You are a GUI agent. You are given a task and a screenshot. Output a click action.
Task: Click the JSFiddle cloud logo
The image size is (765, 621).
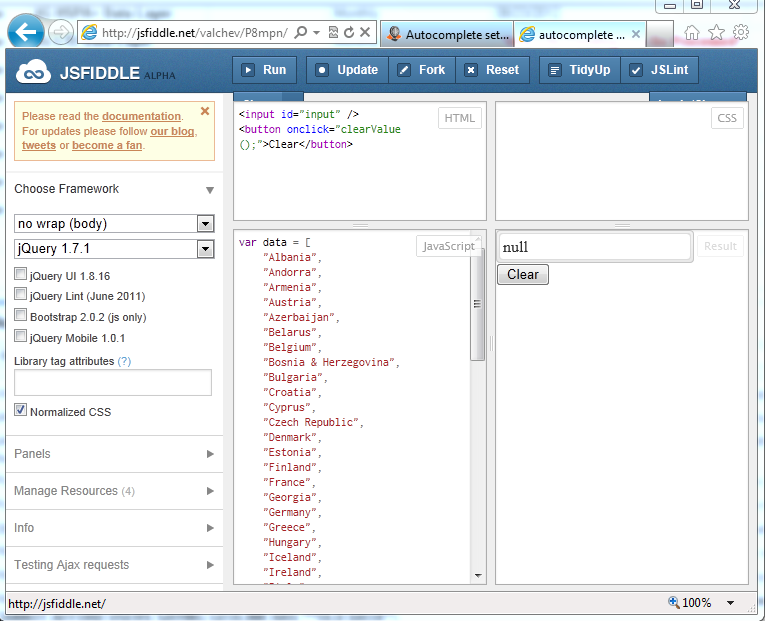33,72
